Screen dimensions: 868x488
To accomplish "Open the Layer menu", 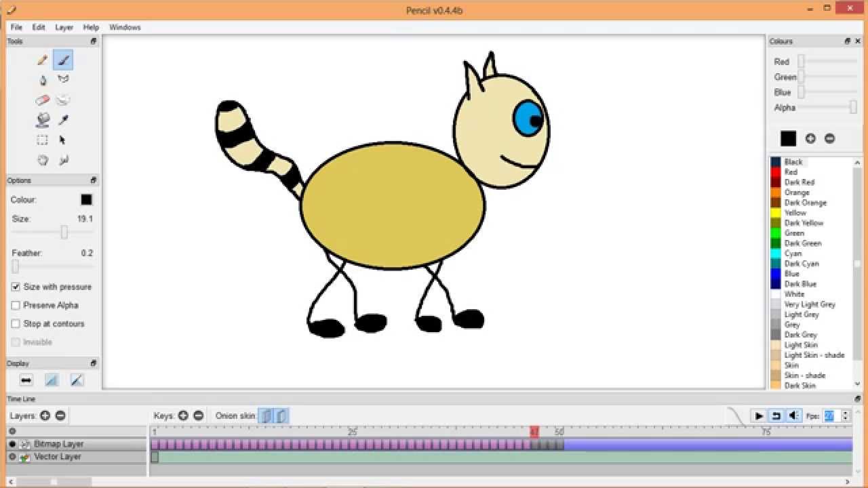I will [64, 27].
